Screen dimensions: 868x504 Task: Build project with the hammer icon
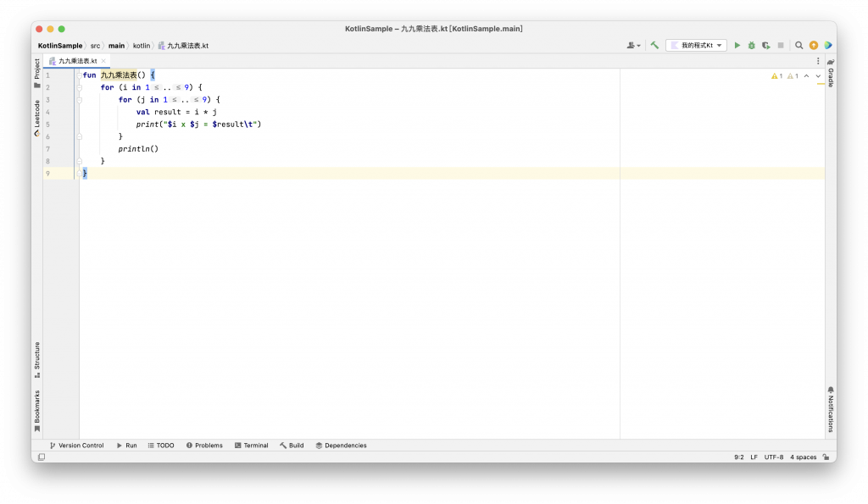tap(655, 46)
